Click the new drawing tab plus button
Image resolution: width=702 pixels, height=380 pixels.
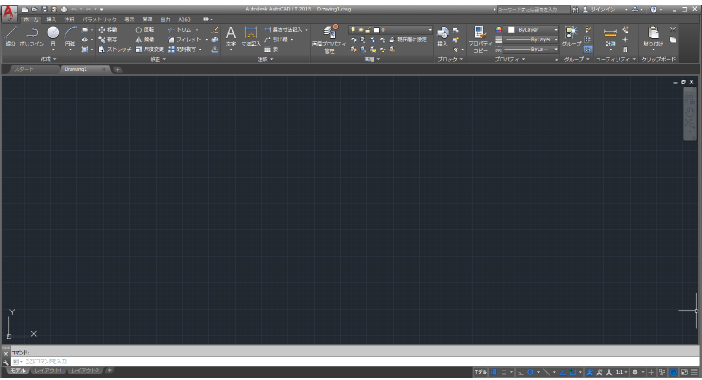[x=117, y=69]
